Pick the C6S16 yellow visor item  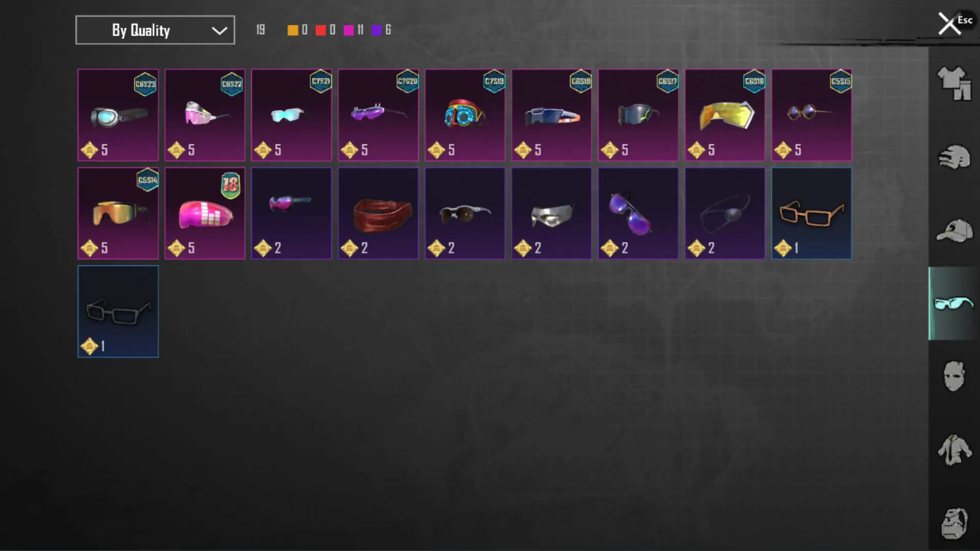pos(725,115)
